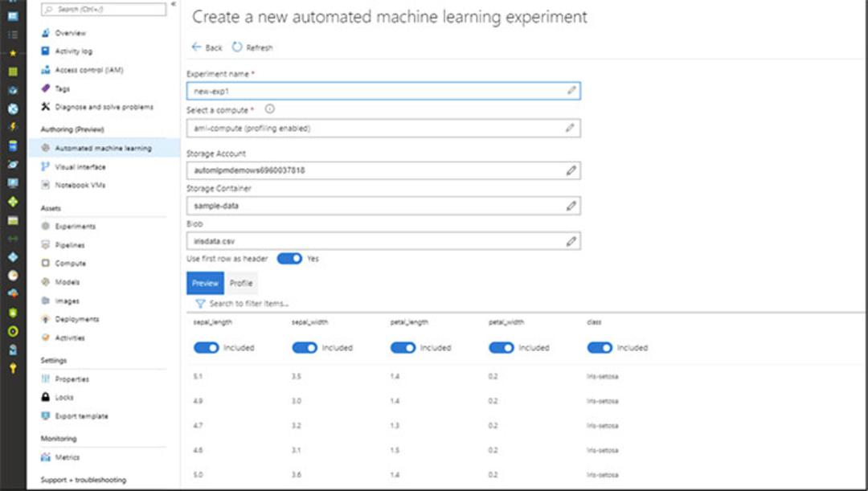Click pencil icon for Blob field
The image size is (868, 491).
point(571,241)
